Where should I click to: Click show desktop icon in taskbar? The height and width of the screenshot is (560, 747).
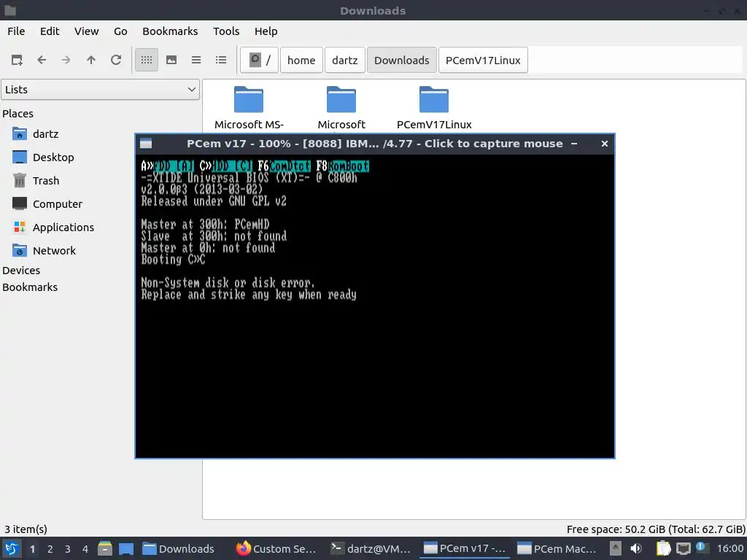click(x=126, y=548)
